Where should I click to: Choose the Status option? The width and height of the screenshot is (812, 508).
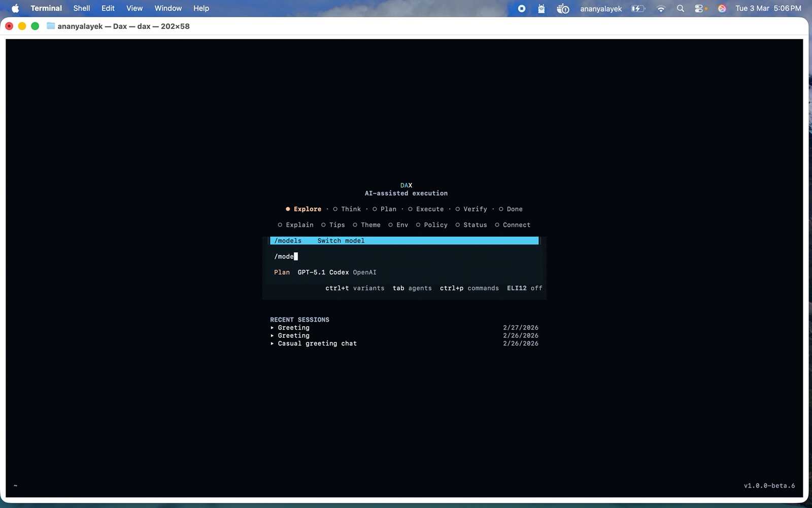471,225
